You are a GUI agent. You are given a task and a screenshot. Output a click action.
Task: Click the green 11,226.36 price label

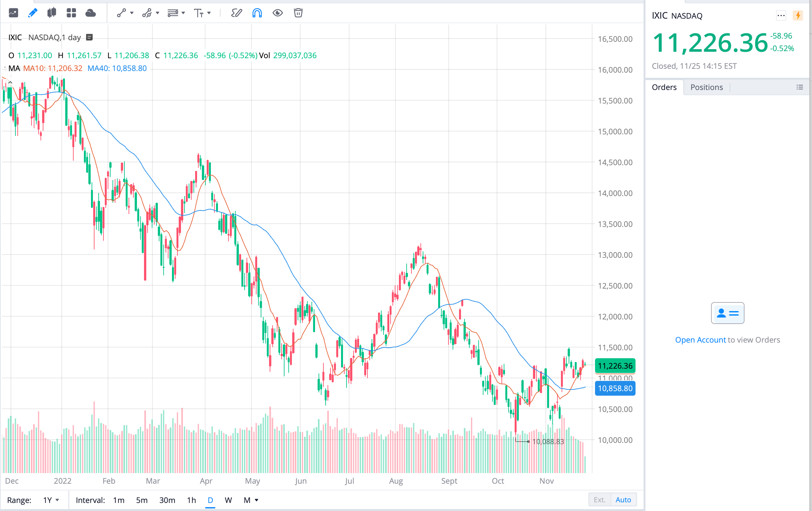(615, 366)
